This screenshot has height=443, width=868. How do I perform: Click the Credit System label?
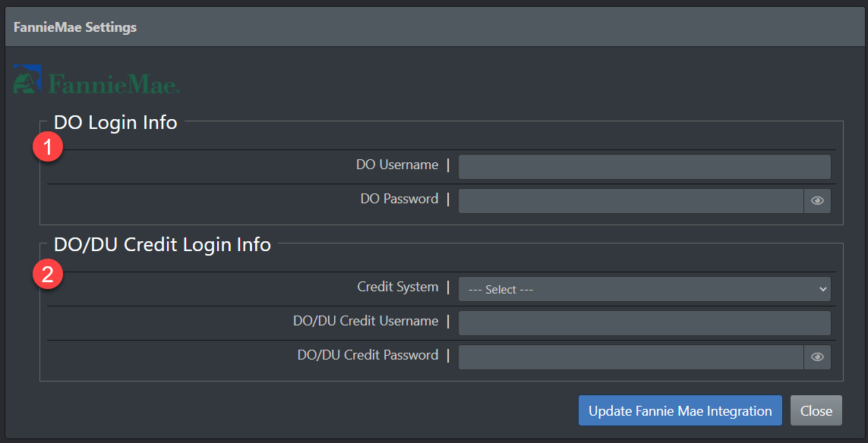point(397,287)
